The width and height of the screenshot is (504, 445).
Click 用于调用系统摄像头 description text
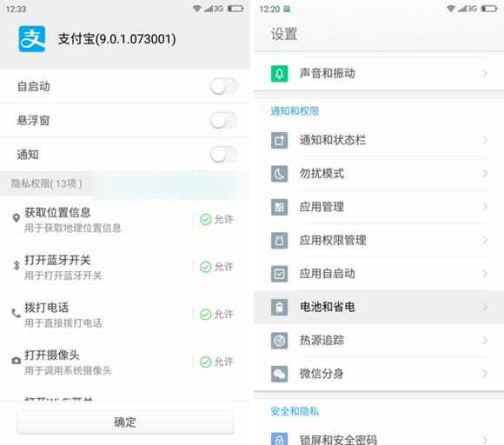pos(68,370)
